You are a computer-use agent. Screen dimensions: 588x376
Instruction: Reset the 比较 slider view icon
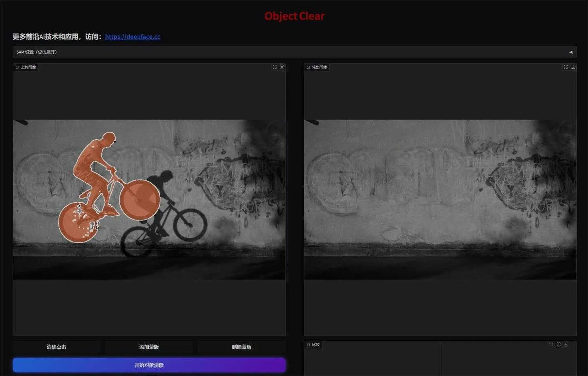tap(551, 345)
